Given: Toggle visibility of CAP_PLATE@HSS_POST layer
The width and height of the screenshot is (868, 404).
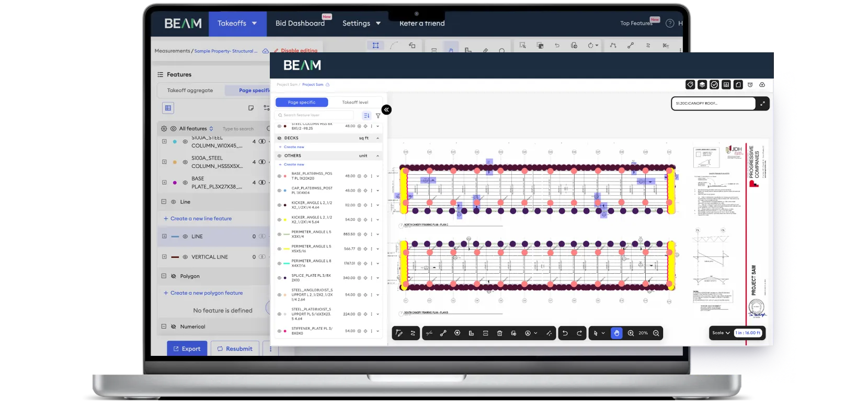Looking at the screenshot, I should [279, 191].
